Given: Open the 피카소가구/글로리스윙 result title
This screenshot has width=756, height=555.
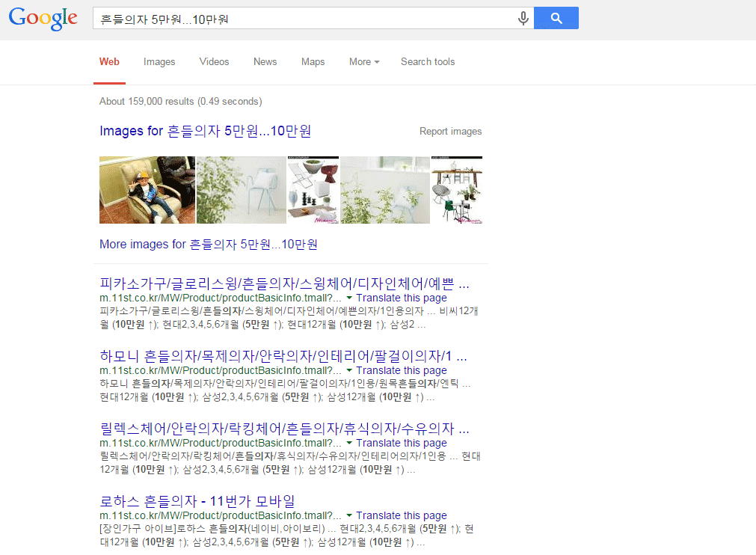Looking at the screenshot, I should (x=284, y=283).
